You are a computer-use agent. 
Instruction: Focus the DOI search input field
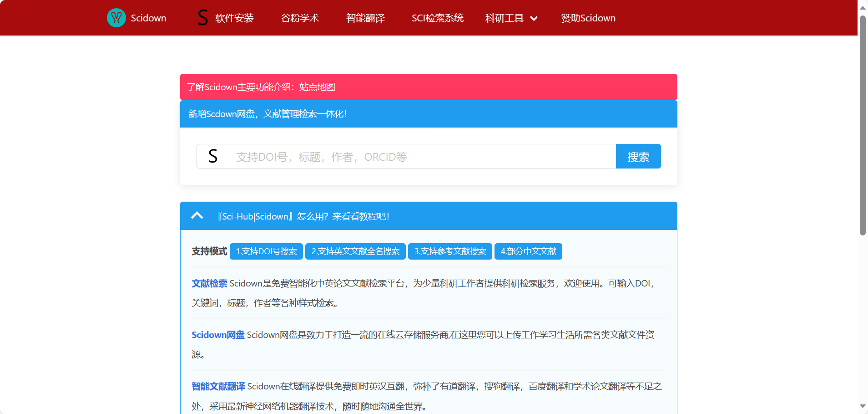point(422,157)
